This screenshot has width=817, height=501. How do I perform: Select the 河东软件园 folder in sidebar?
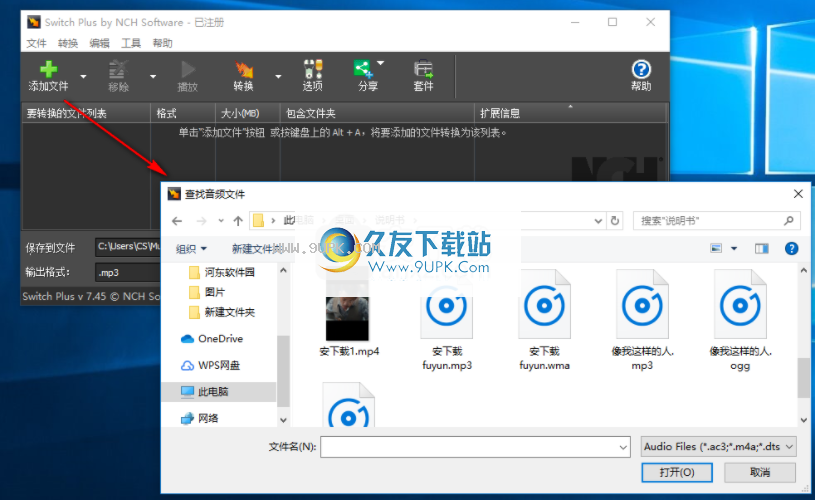coord(222,272)
